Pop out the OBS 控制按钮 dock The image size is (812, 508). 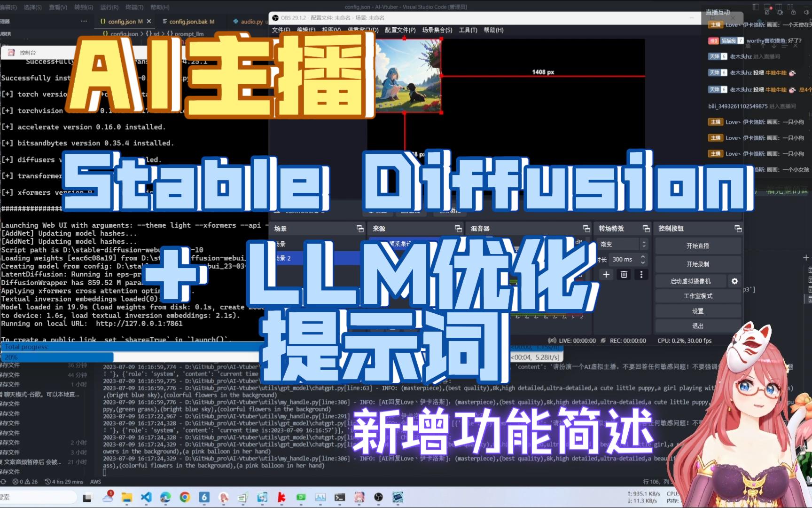(738, 229)
